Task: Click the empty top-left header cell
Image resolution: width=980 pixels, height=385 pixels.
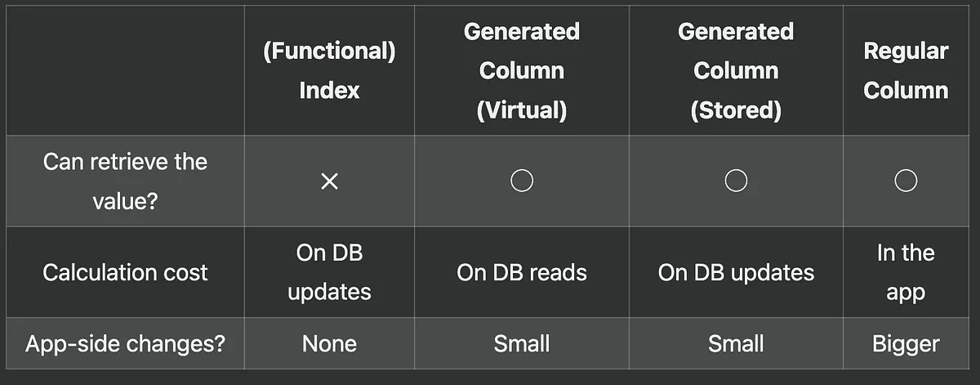Action: pos(125,71)
